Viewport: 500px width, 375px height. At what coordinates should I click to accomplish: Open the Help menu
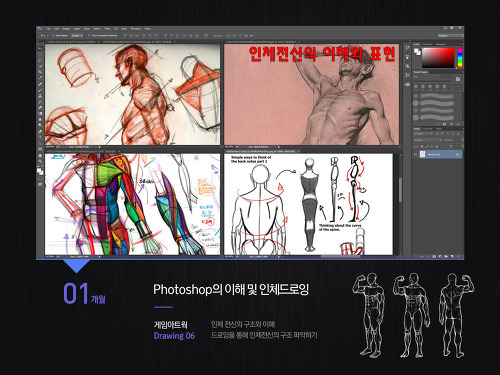[x=147, y=29]
